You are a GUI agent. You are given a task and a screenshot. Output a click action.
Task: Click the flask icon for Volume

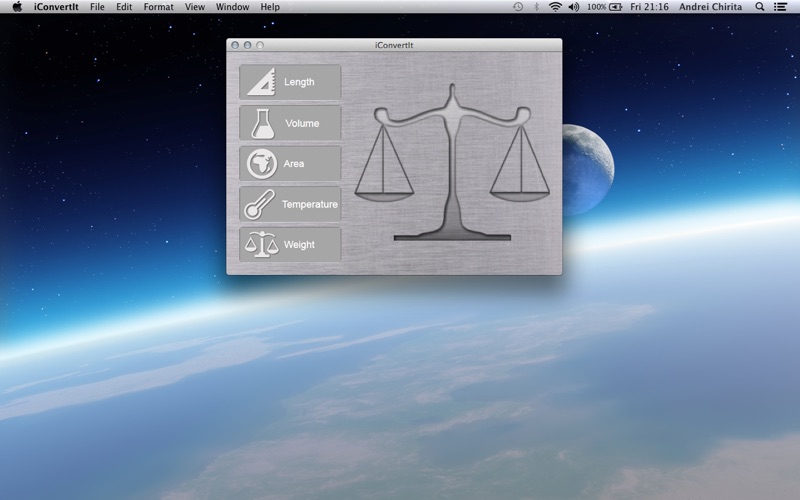click(263, 123)
